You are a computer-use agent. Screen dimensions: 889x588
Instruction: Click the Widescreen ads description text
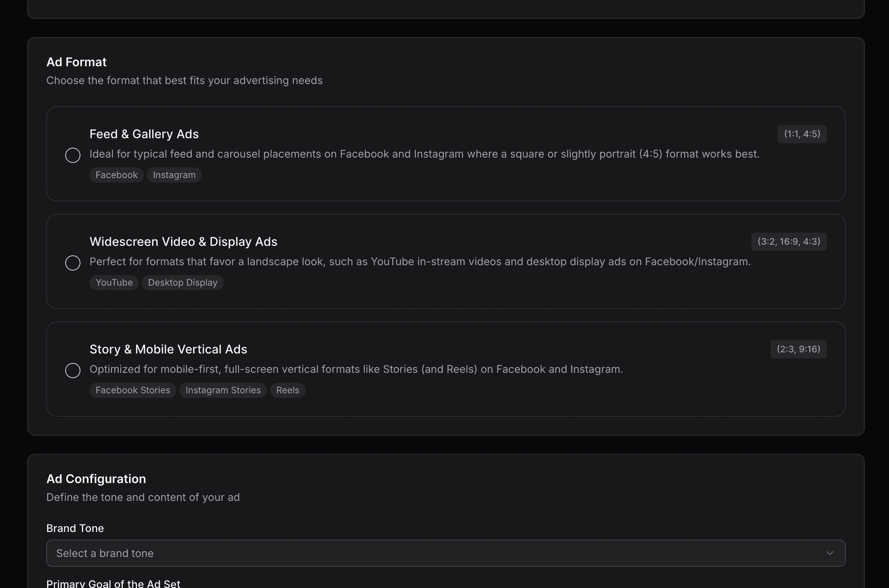click(x=420, y=262)
